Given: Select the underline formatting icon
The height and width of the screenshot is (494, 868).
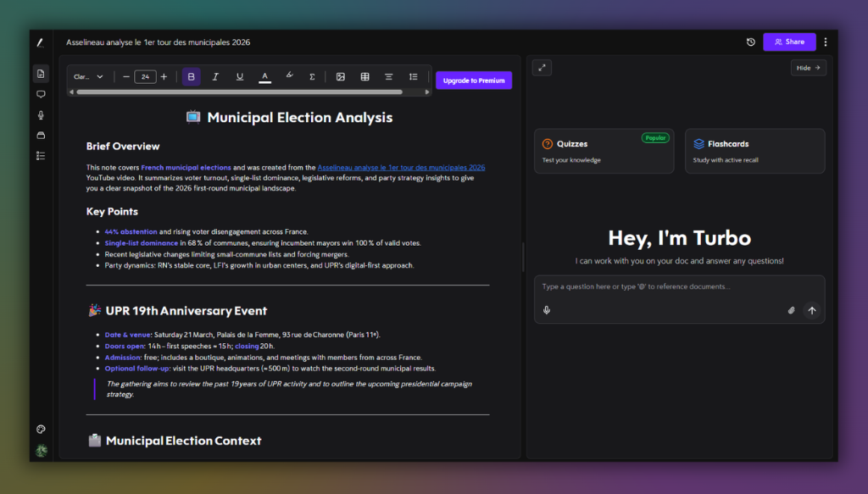Looking at the screenshot, I should [240, 76].
